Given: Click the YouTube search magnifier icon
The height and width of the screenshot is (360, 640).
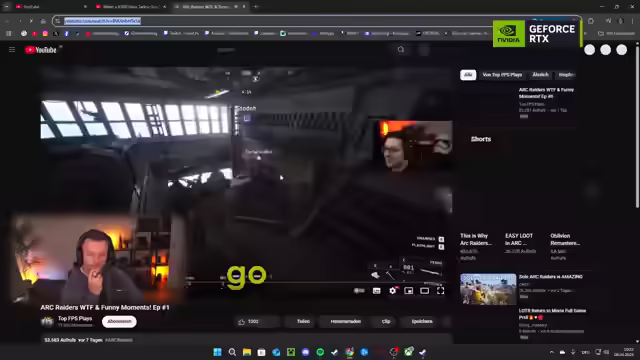Looking at the screenshot, I should [x=401, y=50].
